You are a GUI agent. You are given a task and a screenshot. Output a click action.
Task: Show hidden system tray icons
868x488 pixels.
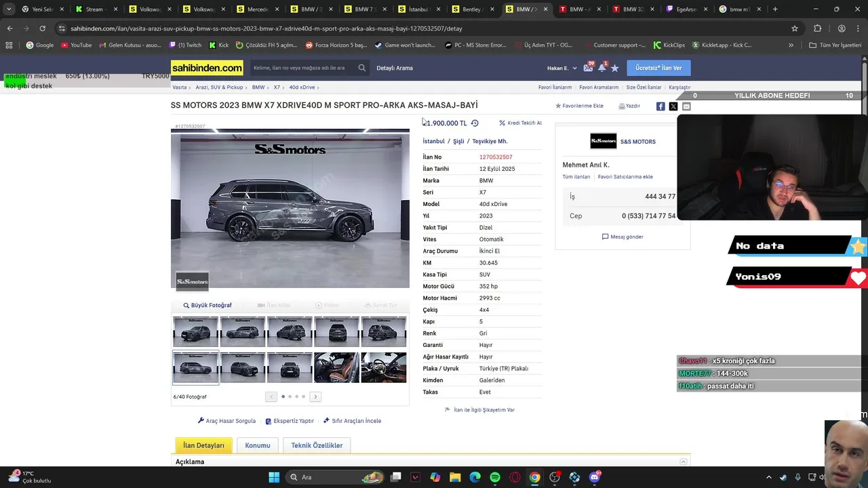tap(768, 477)
